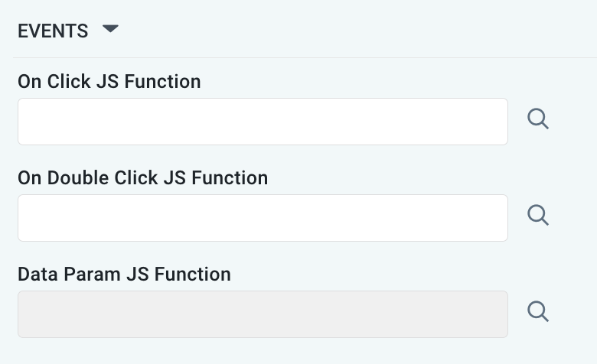Focus the white text box above Data Param label
The width and height of the screenshot is (597, 364).
tap(263, 218)
